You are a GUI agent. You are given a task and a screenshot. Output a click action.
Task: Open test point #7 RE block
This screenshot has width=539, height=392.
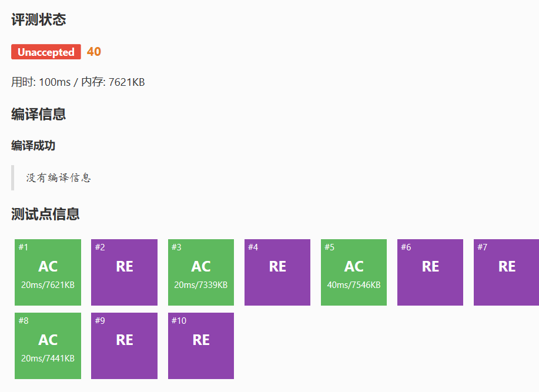pyautogui.click(x=506, y=272)
